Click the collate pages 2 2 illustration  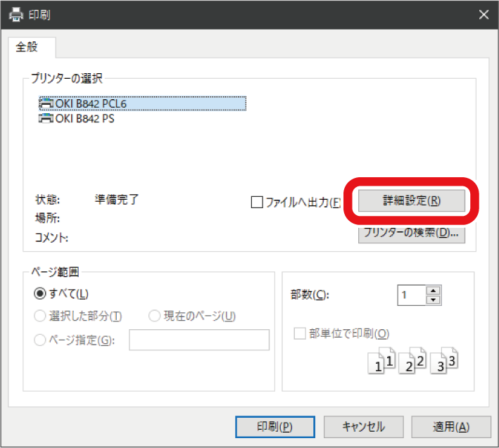coord(413,360)
